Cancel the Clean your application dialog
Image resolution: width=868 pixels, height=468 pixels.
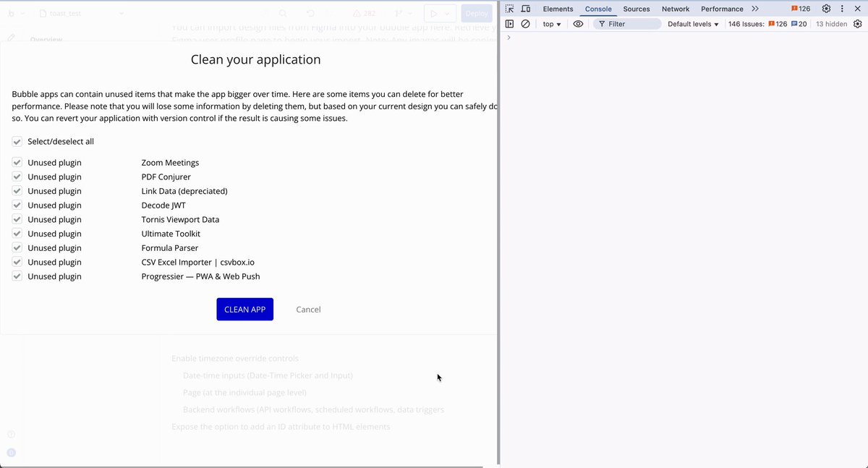pyautogui.click(x=308, y=310)
